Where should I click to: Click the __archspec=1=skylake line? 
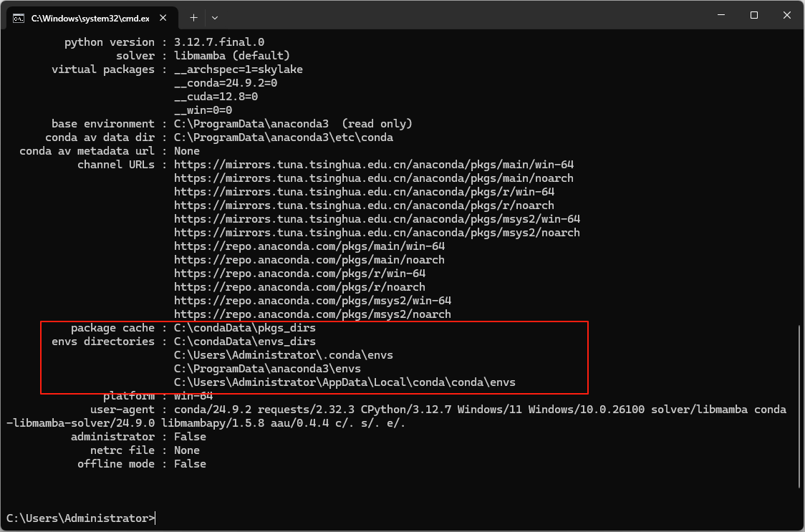pos(238,69)
